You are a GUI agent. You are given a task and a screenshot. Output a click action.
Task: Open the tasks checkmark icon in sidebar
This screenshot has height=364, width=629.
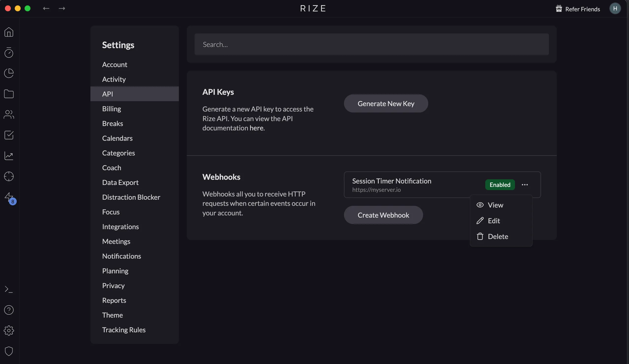pyautogui.click(x=9, y=135)
